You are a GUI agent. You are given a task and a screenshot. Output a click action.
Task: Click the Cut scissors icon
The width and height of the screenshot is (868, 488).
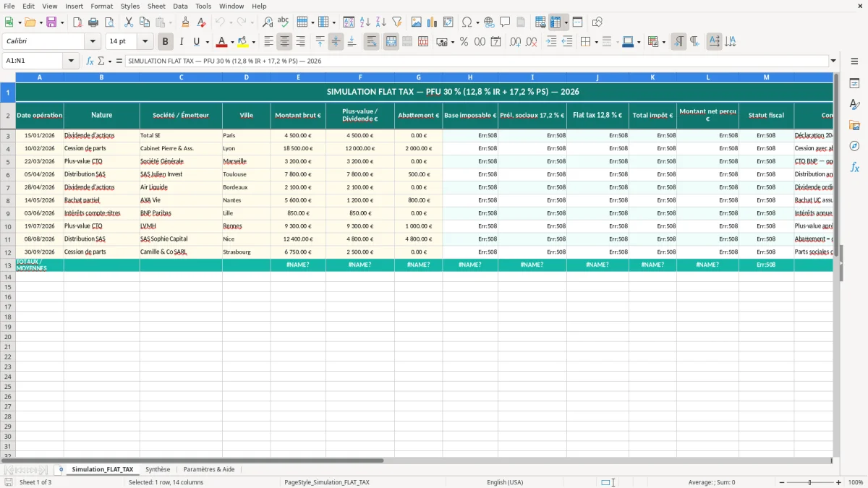129,22
